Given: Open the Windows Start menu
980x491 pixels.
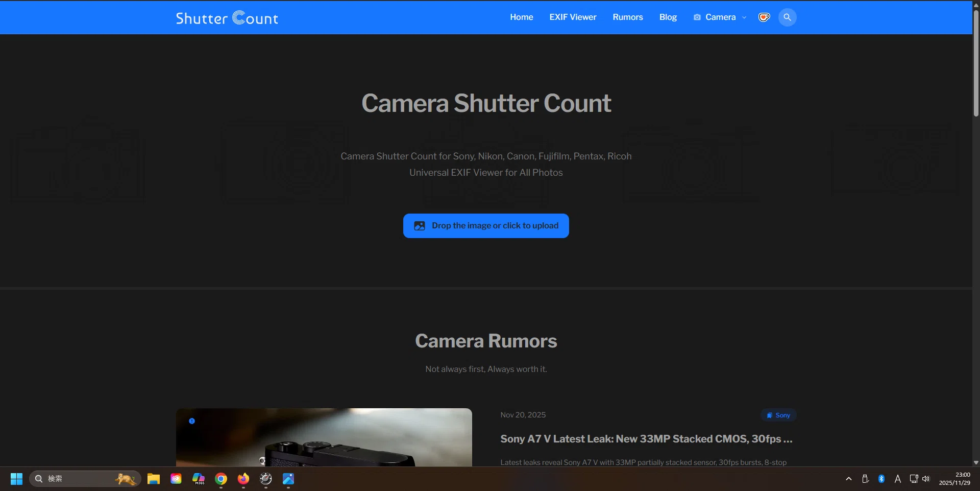Looking at the screenshot, I should [16, 479].
